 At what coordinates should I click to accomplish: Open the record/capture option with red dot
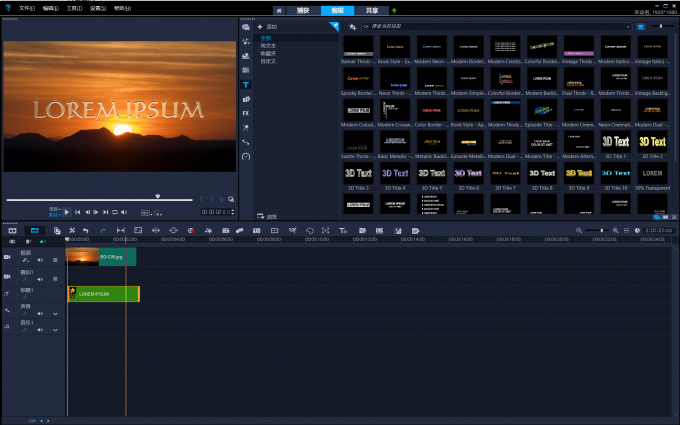(x=191, y=231)
